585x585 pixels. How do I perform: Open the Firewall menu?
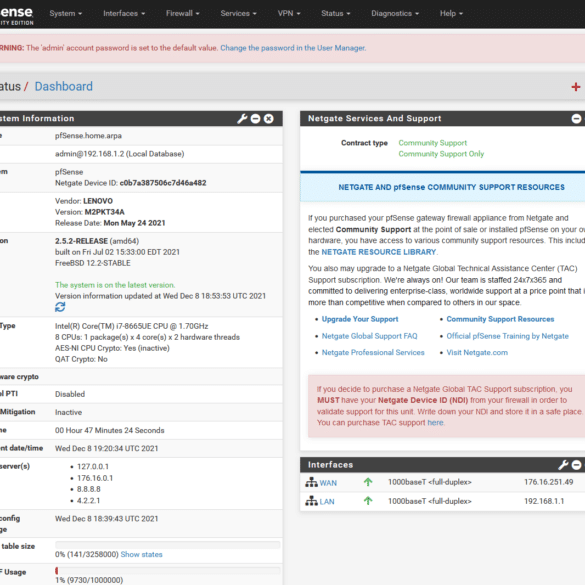pos(182,13)
